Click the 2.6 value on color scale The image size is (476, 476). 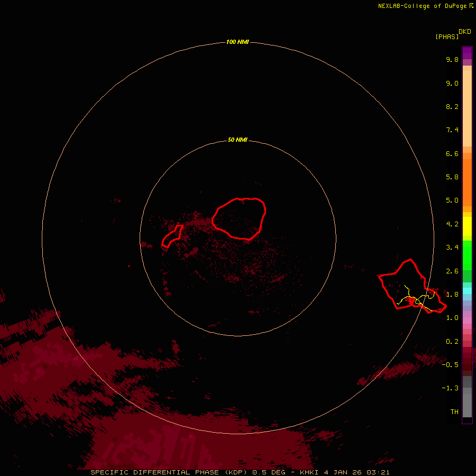tap(452, 271)
